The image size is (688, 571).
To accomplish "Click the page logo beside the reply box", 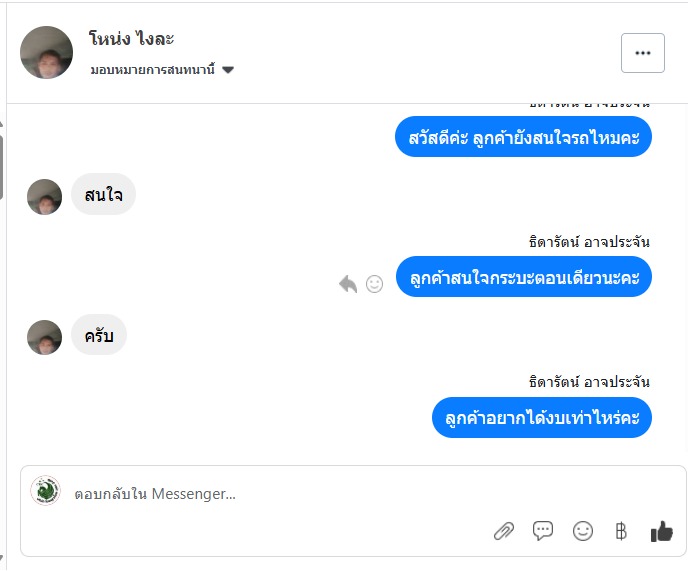I will click(x=45, y=491).
